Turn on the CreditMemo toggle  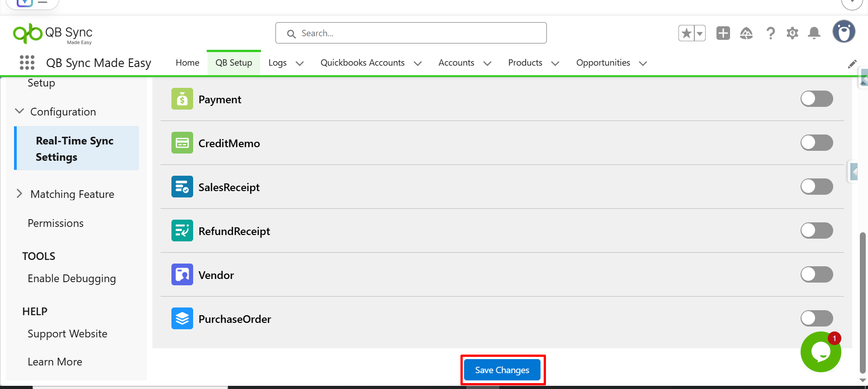coord(816,143)
